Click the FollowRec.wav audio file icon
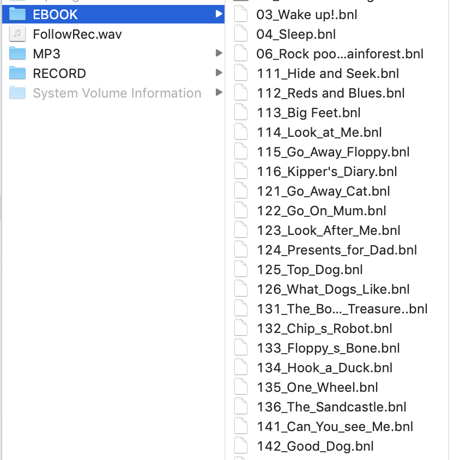 coord(17,34)
